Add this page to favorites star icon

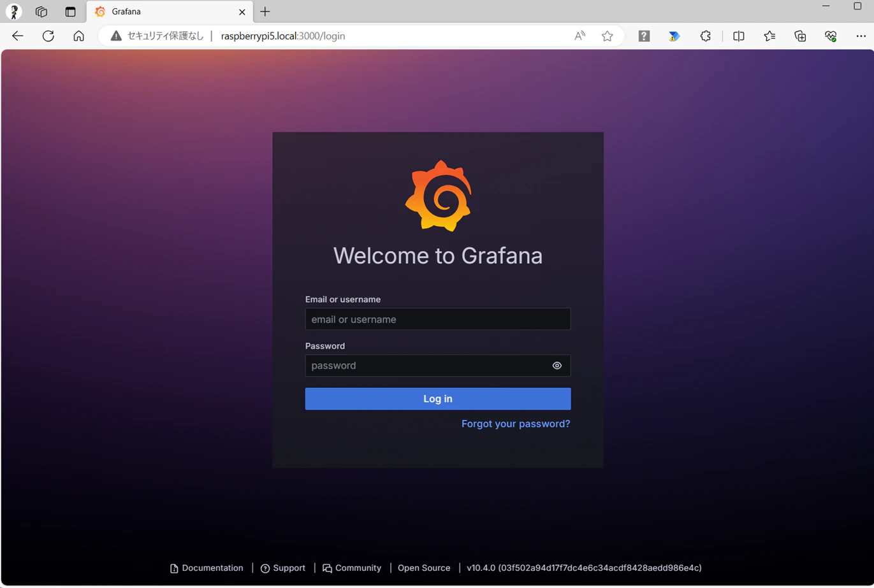[x=608, y=36]
